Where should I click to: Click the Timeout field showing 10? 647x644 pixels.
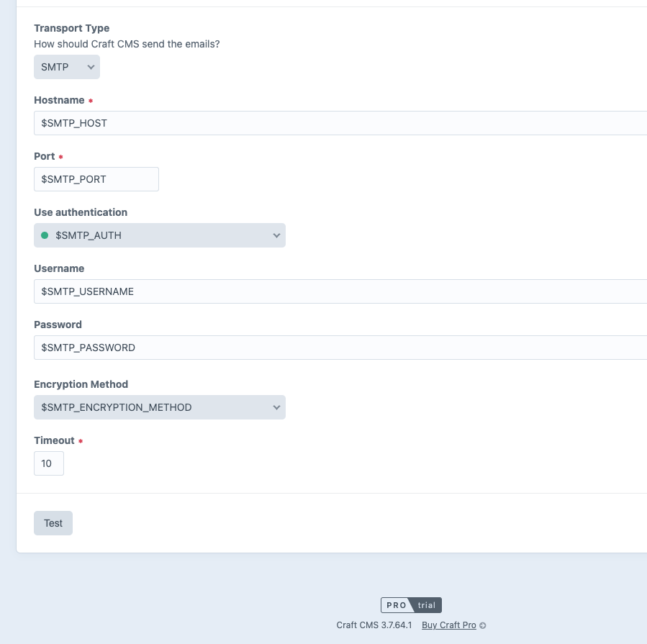point(48,463)
